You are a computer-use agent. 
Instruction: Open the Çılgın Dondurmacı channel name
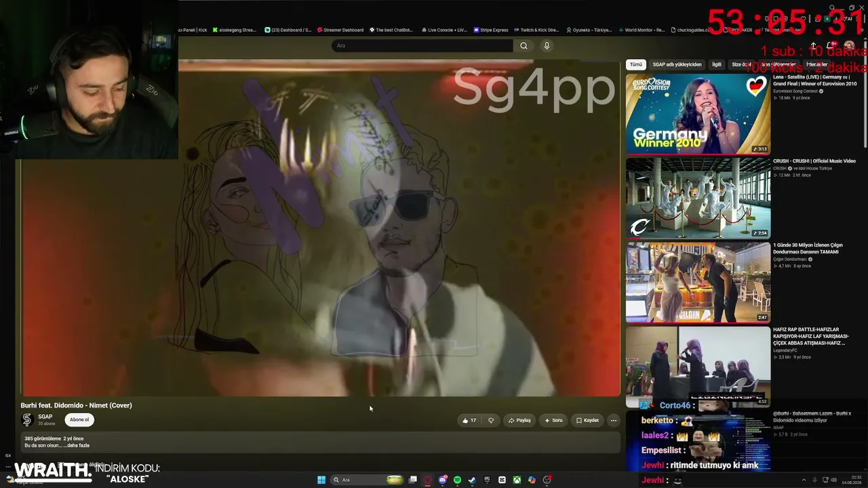tap(790, 260)
